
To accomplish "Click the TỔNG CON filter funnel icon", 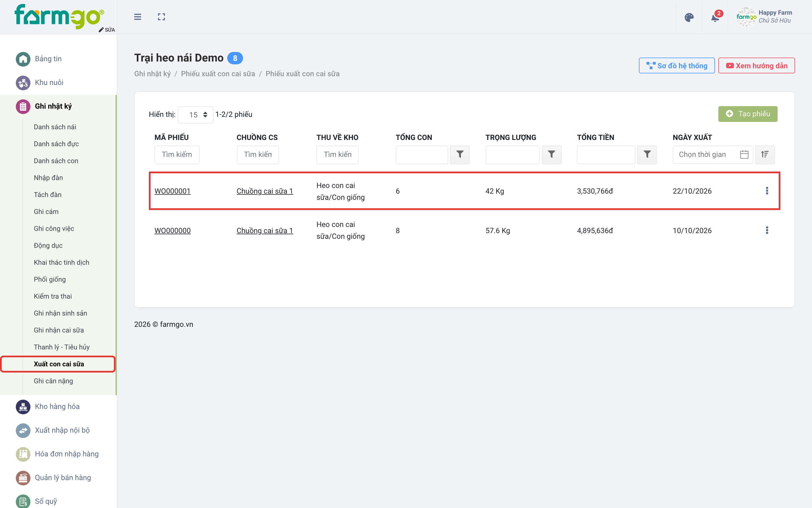I will tap(460, 155).
